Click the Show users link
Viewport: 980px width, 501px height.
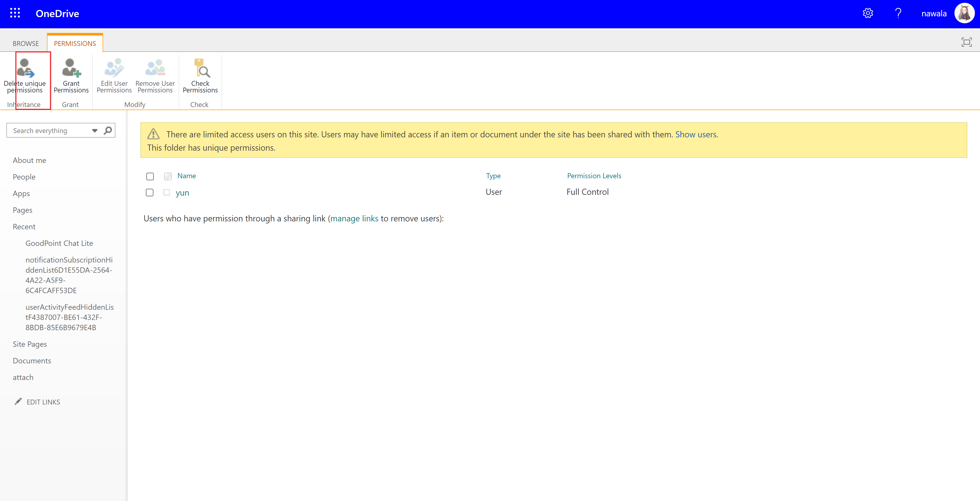pos(696,134)
